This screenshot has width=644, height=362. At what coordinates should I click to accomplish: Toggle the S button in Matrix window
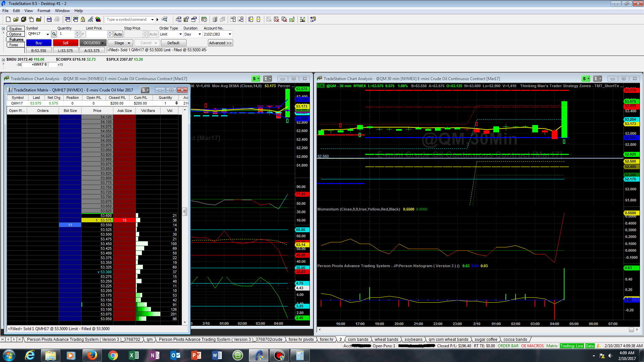tap(145, 90)
